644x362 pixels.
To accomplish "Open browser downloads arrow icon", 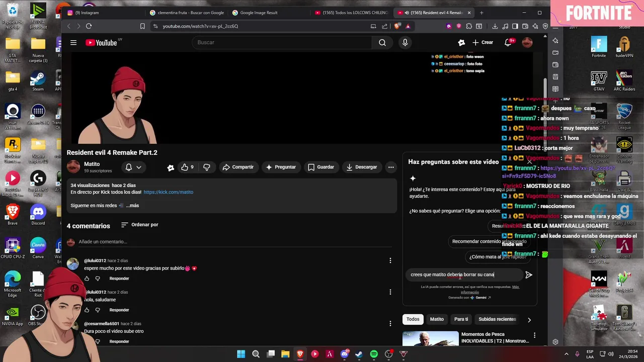I will click(x=495, y=26).
